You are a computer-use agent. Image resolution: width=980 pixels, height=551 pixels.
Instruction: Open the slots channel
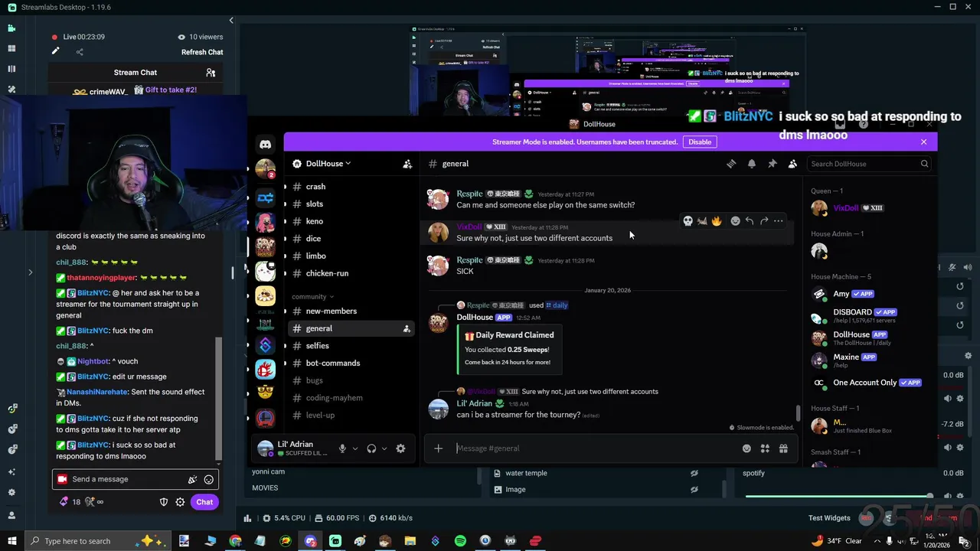pos(352,204)
